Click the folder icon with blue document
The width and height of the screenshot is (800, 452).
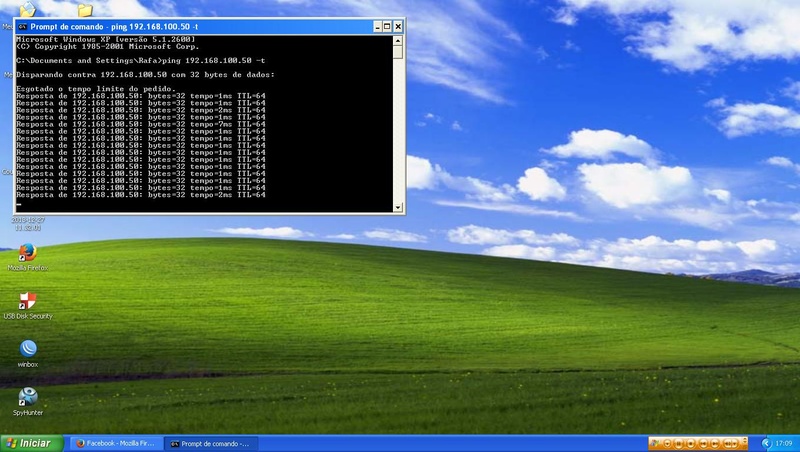tap(27, 9)
